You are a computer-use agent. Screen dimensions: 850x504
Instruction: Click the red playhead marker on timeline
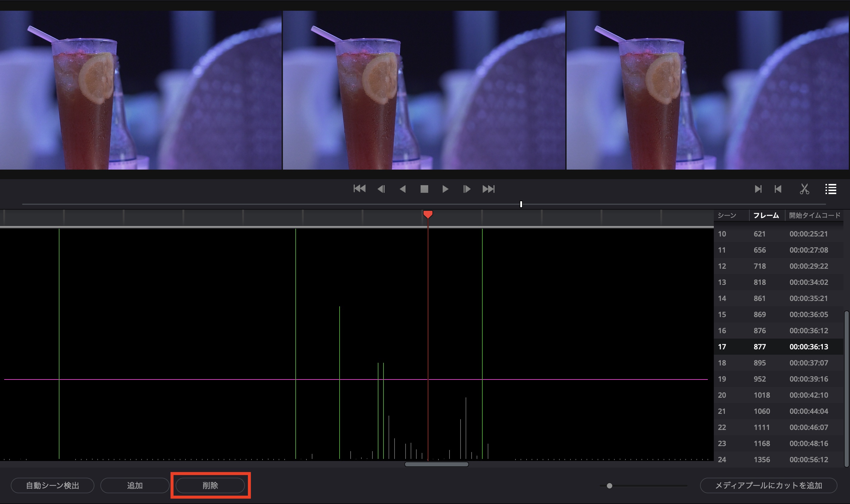click(428, 214)
